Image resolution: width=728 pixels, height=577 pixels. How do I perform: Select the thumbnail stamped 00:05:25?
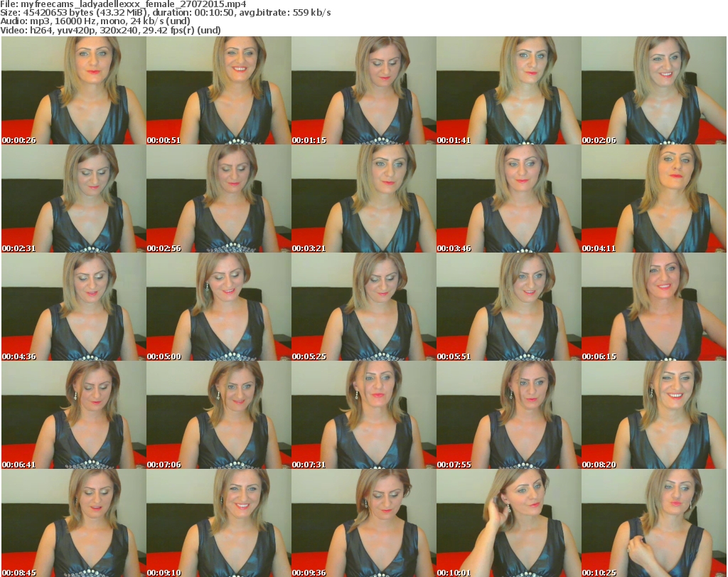coord(364,307)
